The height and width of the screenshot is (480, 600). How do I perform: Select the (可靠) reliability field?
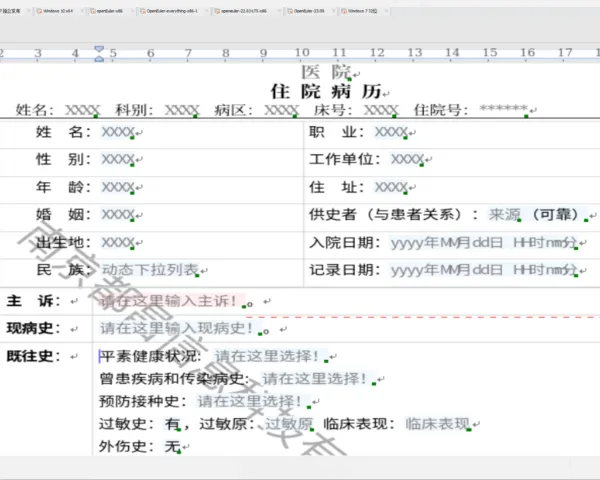(559, 215)
